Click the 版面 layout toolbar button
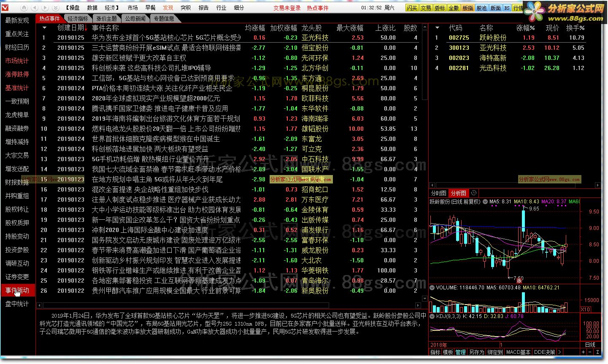608x364 pixels. coord(495,8)
